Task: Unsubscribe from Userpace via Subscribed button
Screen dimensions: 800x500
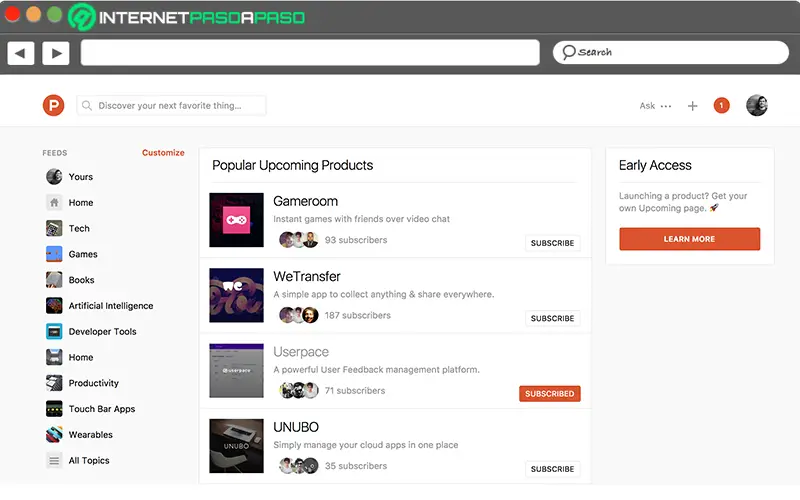Action: click(x=550, y=394)
